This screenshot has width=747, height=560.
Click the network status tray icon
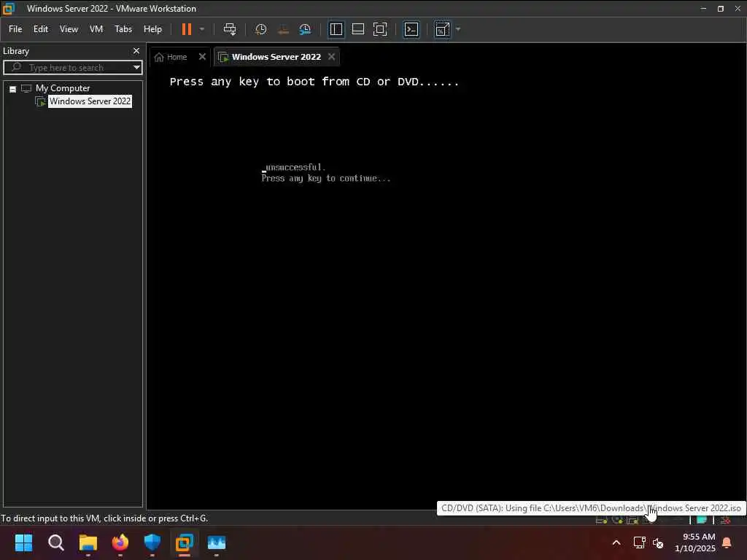[x=639, y=542]
